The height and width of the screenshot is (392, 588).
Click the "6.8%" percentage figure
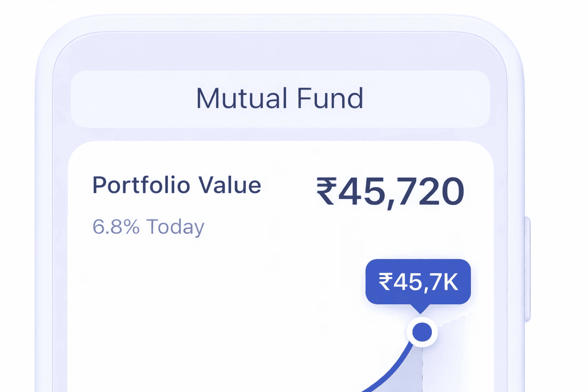point(116,227)
